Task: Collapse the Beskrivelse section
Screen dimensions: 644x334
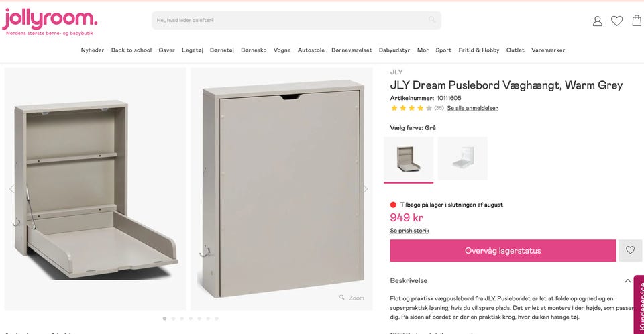Action: coord(628,281)
